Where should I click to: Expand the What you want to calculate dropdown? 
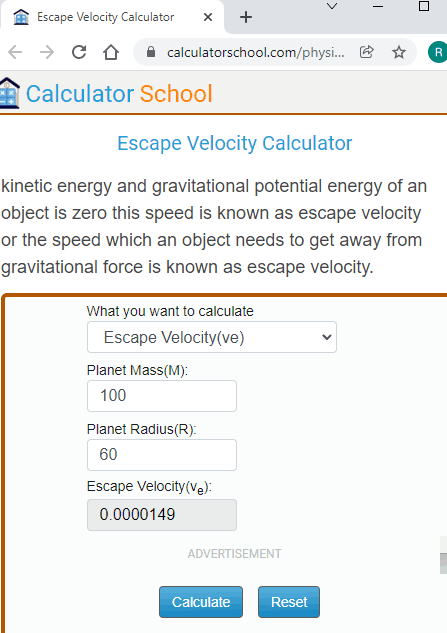pos(212,337)
